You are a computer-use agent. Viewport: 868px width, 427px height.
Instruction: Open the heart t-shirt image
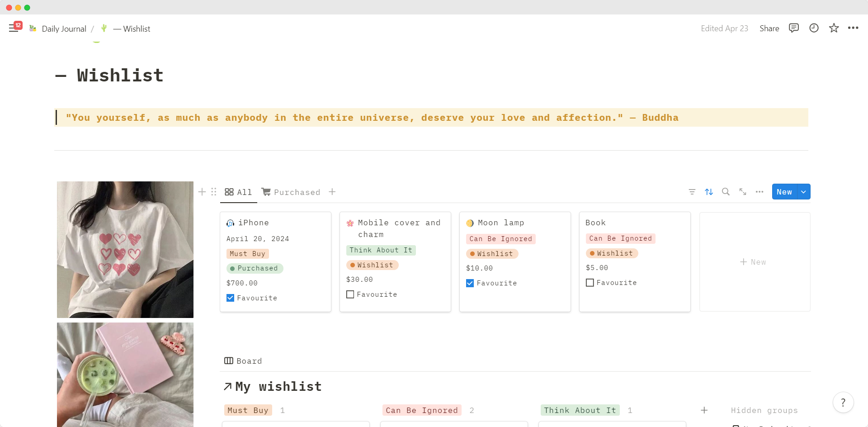click(x=125, y=250)
